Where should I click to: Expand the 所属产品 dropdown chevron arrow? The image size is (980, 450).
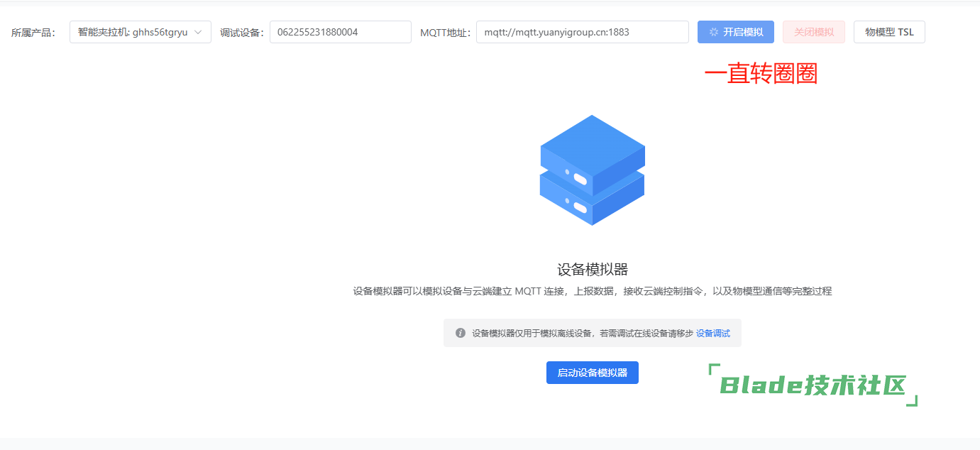(198, 32)
